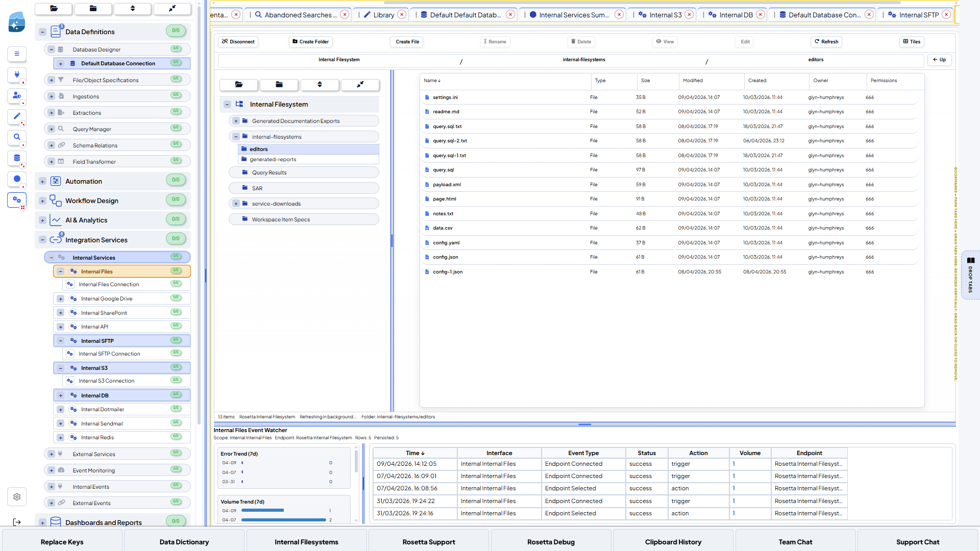
Task: Click the hamburger menu icon in sidebar
Action: tap(17, 54)
